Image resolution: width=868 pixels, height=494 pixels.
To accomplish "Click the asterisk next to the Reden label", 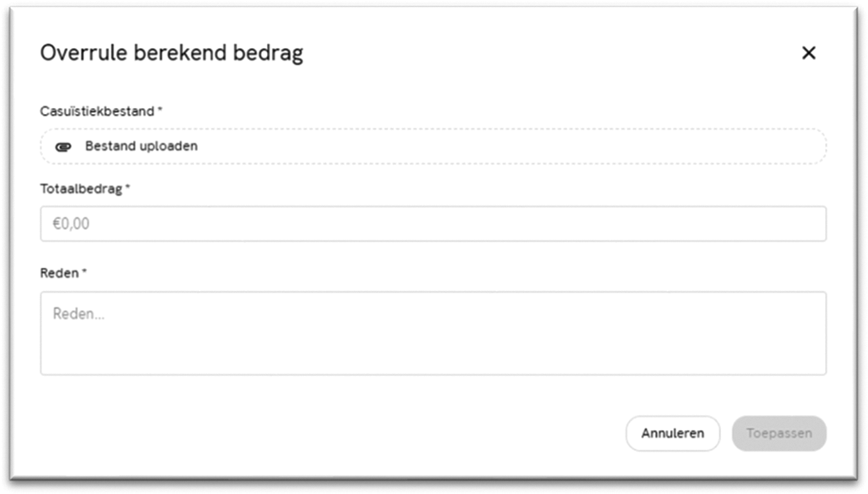I will (x=84, y=271).
